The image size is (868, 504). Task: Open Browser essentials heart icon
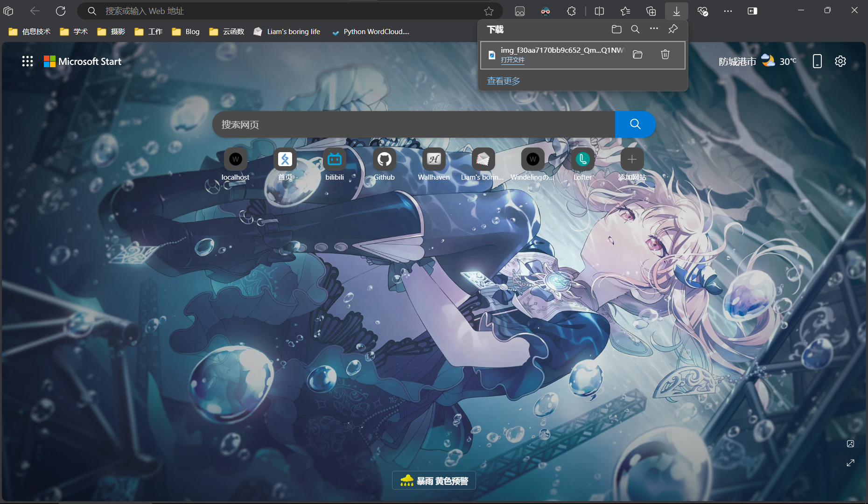702,11
